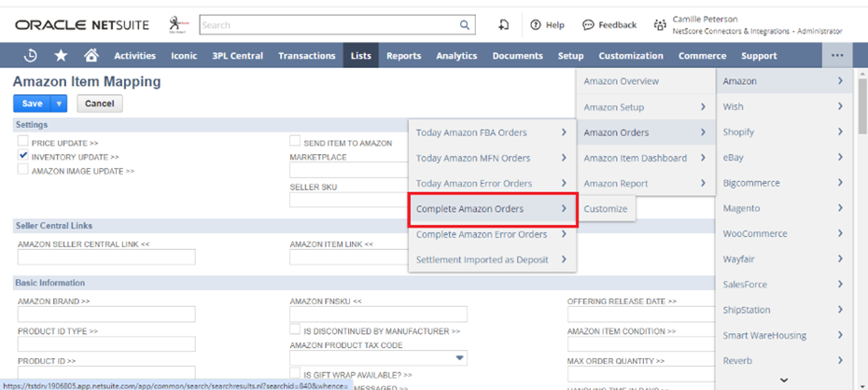Toggle the Price Update checkbox
The width and height of the screenshot is (868, 390).
pos(22,141)
